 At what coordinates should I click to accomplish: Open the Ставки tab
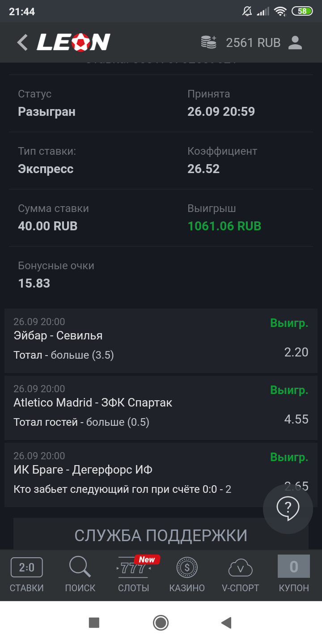click(x=27, y=575)
